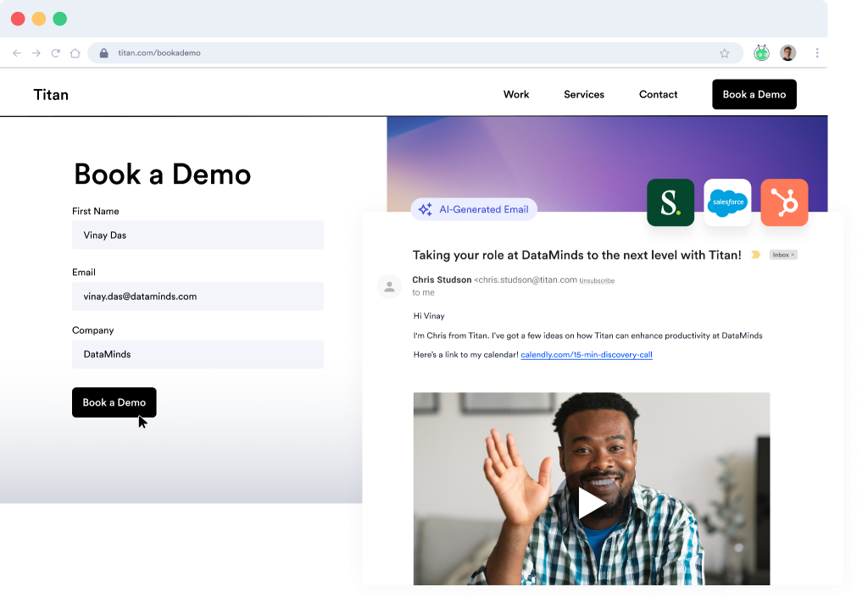Select the Salesforce cloud icon
The image size is (868, 609).
click(727, 202)
